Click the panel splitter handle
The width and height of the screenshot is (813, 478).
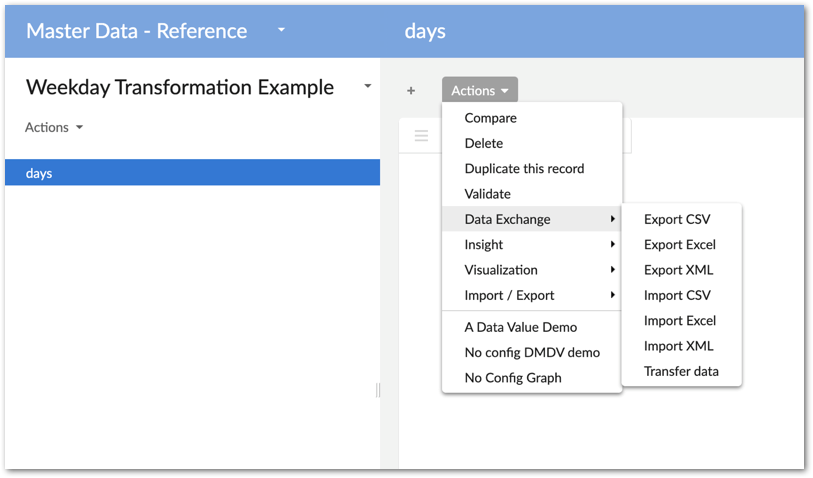pos(378,390)
